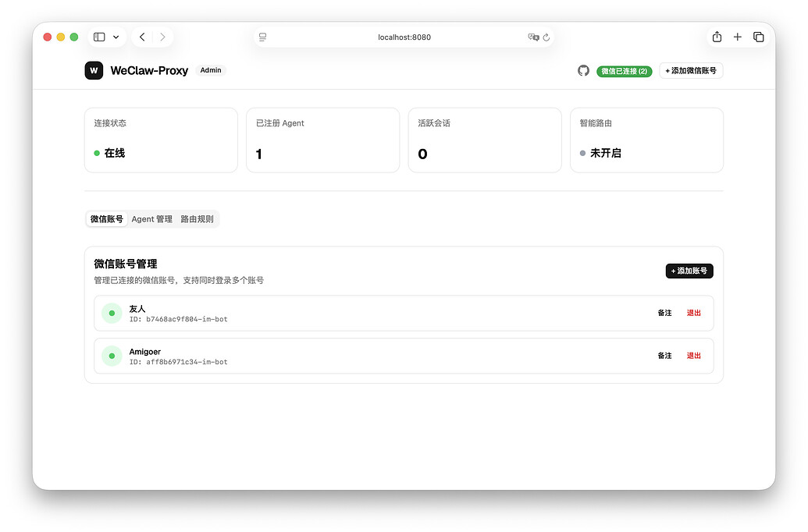The height and width of the screenshot is (532, 808).
Task: Click the WeClaw-Proxy title text
Action: (149, 70)
